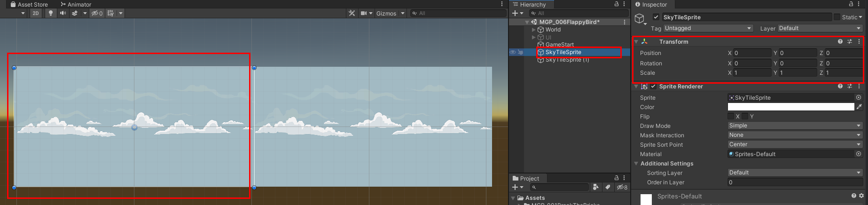868x205 pixels.
Task: Lock the Hierarchy panel
Action: [x=617, y=4]
